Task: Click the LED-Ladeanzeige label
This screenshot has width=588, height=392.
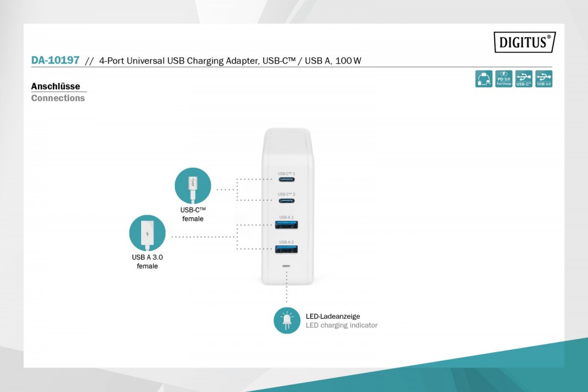Action: click(x=333, y=316)
